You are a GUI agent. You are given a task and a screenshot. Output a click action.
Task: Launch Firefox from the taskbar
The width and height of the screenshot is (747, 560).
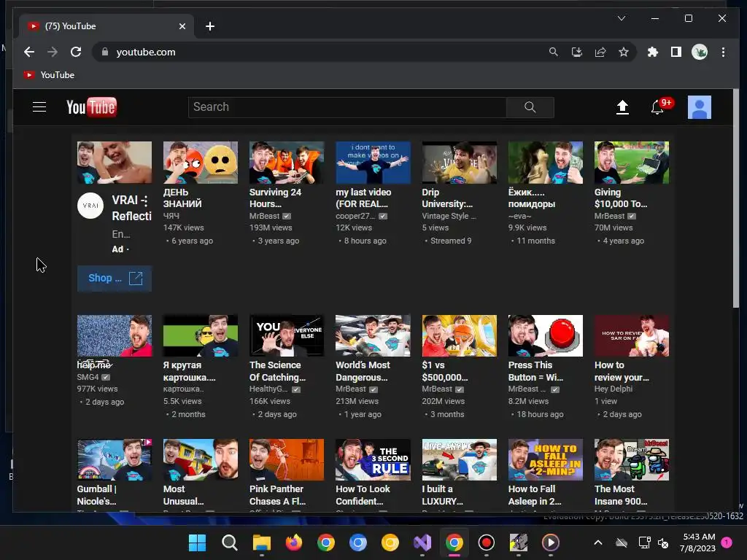pyautogui.click(x=294, y=542)
